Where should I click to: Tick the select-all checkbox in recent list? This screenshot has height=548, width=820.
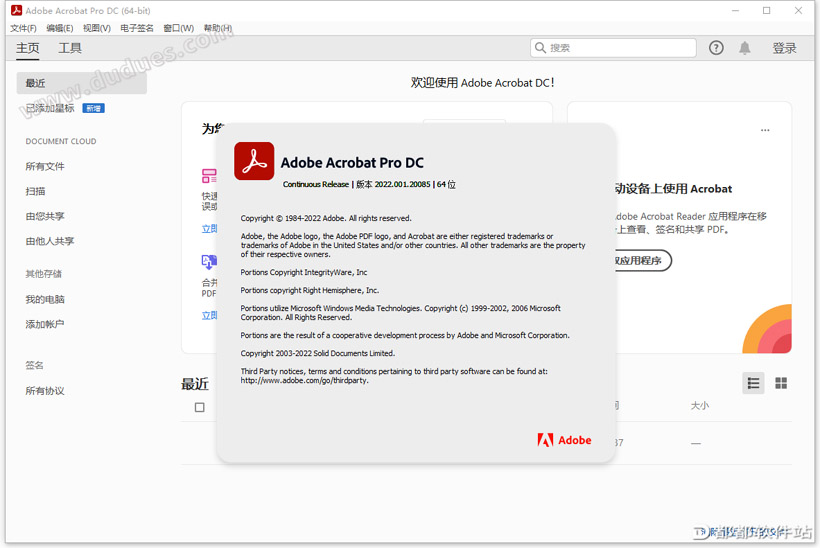[199, 407]
